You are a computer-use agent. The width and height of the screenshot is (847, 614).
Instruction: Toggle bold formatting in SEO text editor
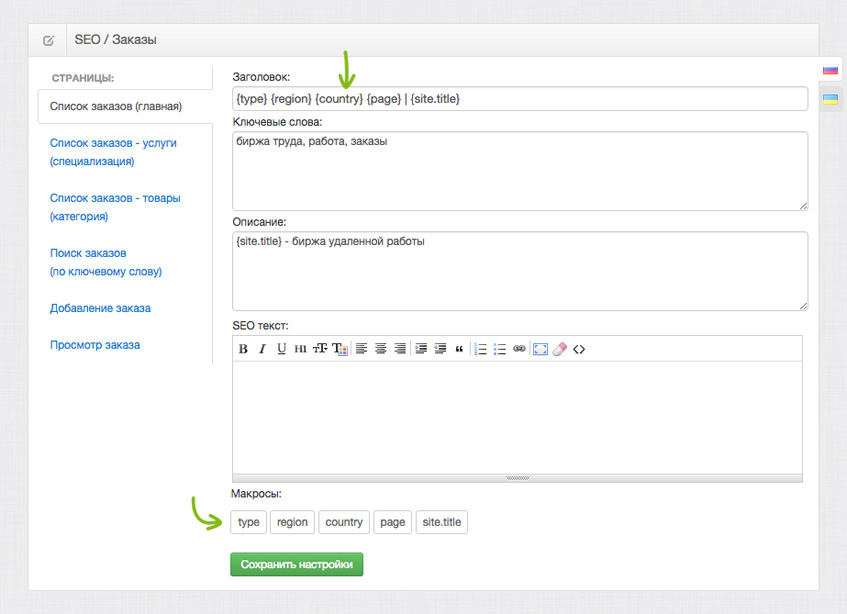pyautogui.click(x=243, y=349)
